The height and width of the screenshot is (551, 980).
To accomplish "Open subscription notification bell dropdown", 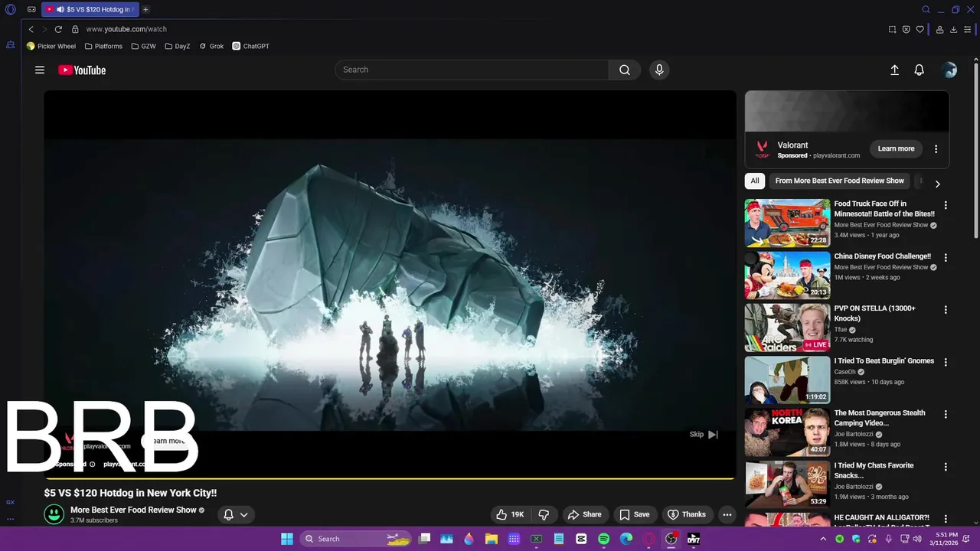I will (x=236, y=514).
